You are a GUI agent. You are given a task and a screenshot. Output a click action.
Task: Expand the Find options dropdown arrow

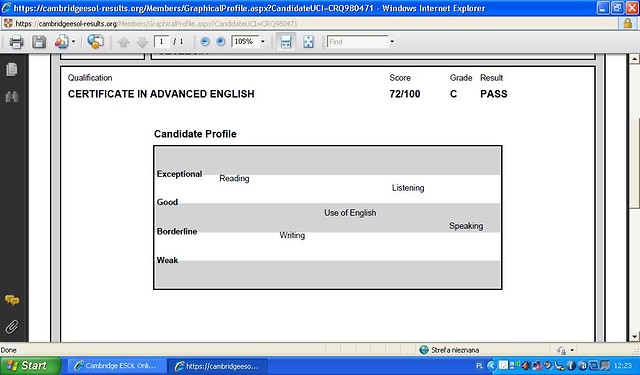pyautogui.click(x=392, y=42)
